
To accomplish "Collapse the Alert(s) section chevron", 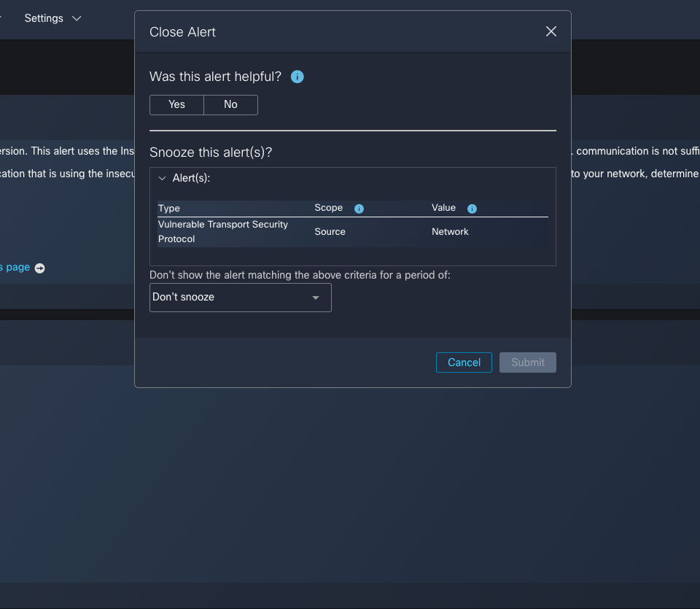I will [x=162, y=178].
